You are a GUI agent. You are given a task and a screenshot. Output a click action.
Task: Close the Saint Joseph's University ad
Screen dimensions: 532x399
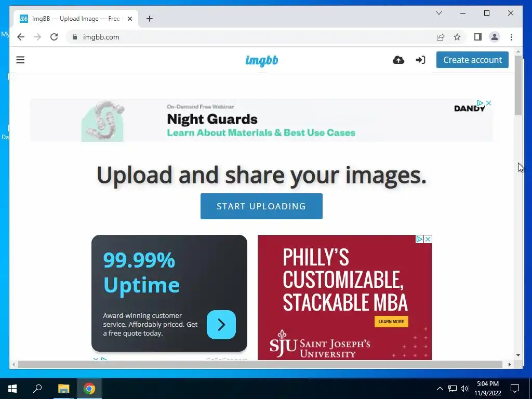point(428,239)
